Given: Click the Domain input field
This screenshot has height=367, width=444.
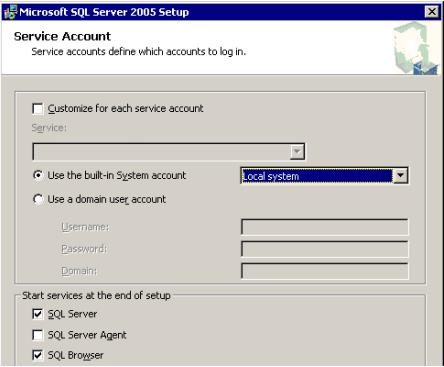Looking at the screenshot, I should coord(324,271).
